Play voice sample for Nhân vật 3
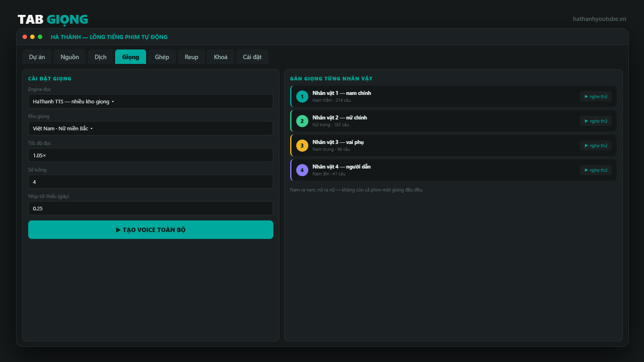Screen dimensions: 644x362 coord(596,146)
